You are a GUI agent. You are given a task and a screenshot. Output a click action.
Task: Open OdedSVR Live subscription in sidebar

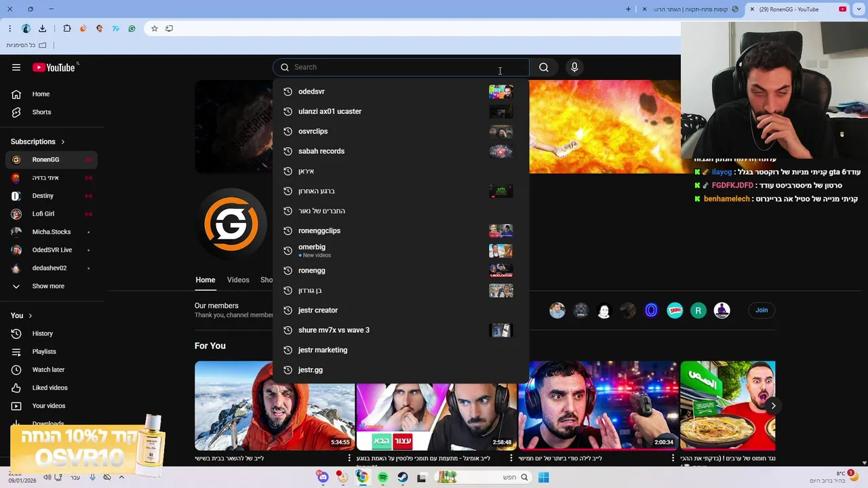point(52,250)
